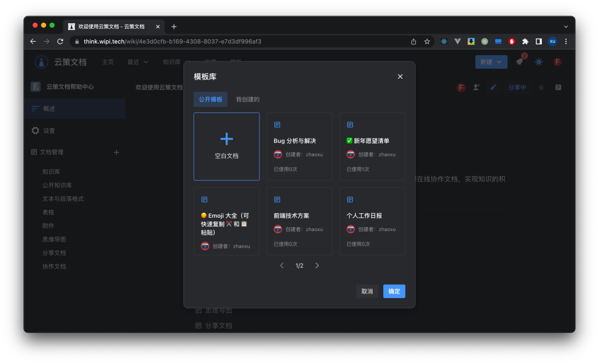Screen dimensions: 599x364
Task: Click the 1/2 page indicator
Action: point(299,265)
